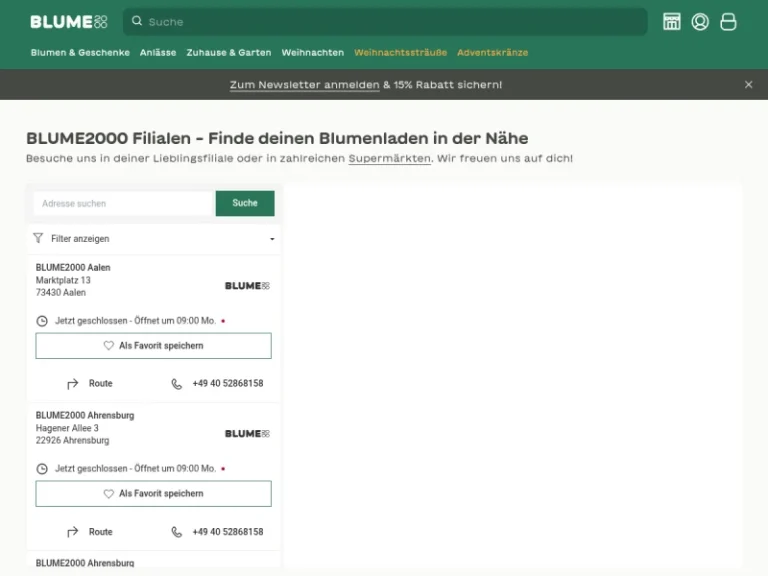This screenshot has height=576, width=768.
Task: Click the search magnifier icon
Action: pos(138,21)
